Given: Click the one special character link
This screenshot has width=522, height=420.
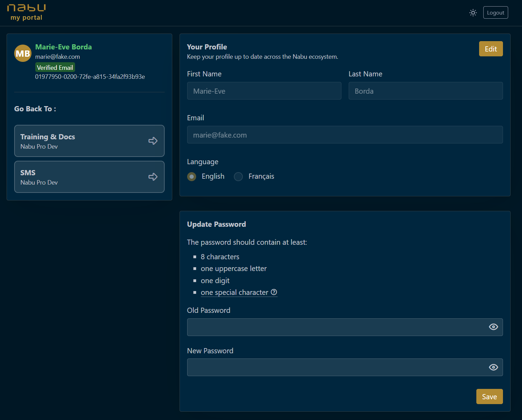Looking at the screenshot, I should 234,292.
